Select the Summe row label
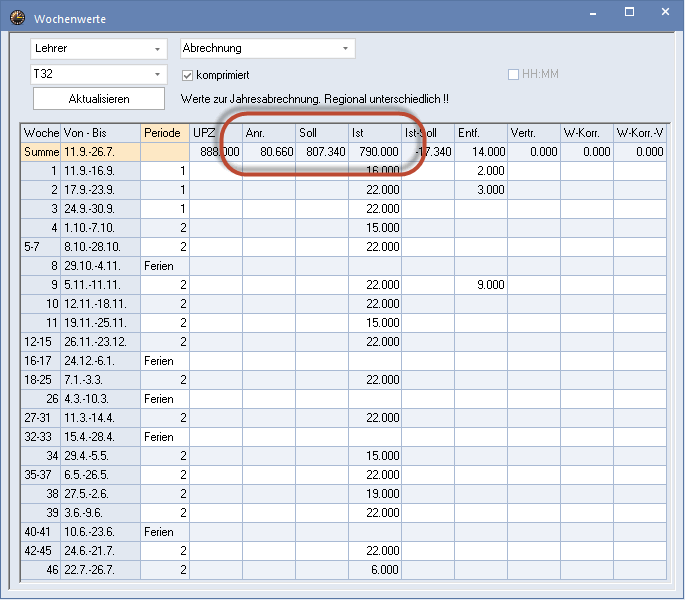685x600 pixels. click(41, 152)
